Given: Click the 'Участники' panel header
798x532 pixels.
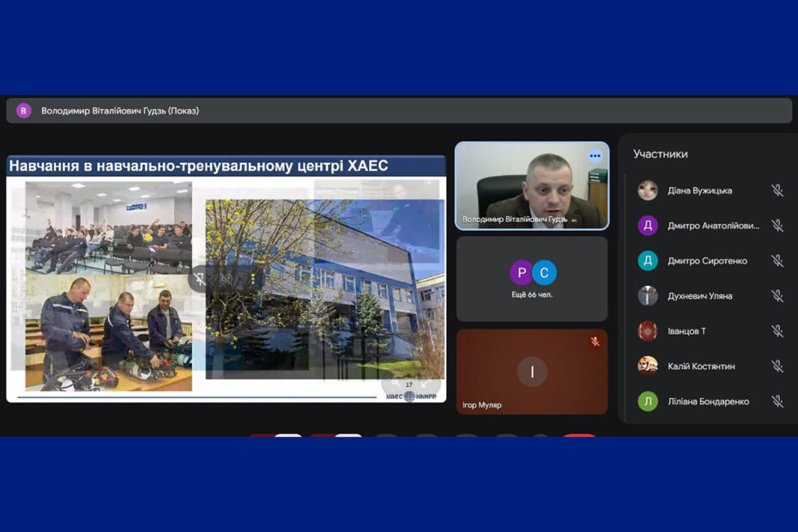Looking at the screenshot, I should tap(661, 154).
